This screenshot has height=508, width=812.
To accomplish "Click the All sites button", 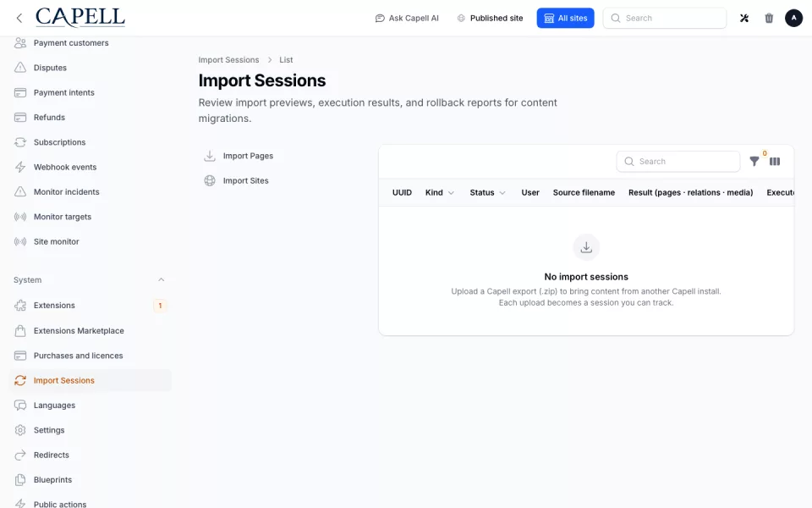I will [566, 18].
